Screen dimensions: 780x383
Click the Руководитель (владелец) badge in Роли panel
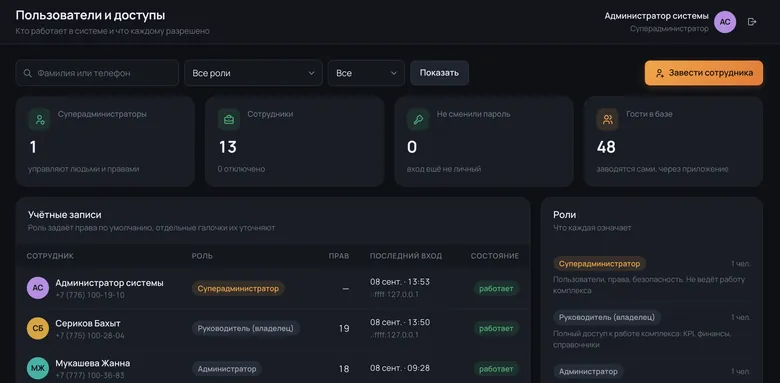pyautogui.click(x=607, y=317)
